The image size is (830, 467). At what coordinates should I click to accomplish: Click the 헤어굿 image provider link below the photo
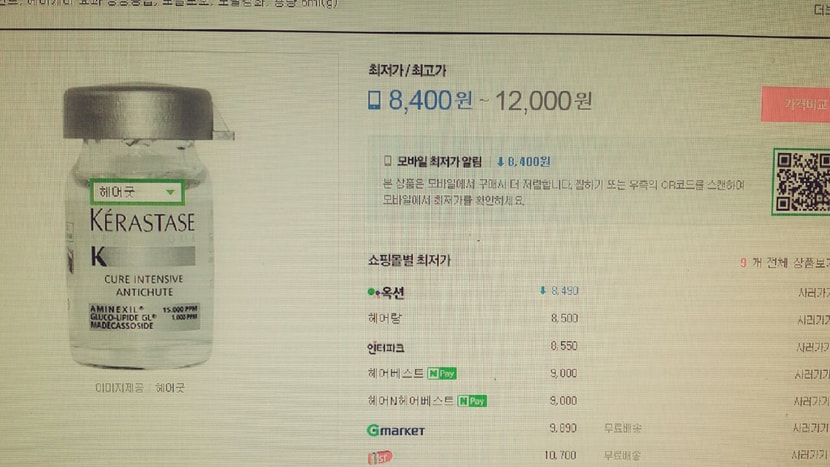coord(169,388)
